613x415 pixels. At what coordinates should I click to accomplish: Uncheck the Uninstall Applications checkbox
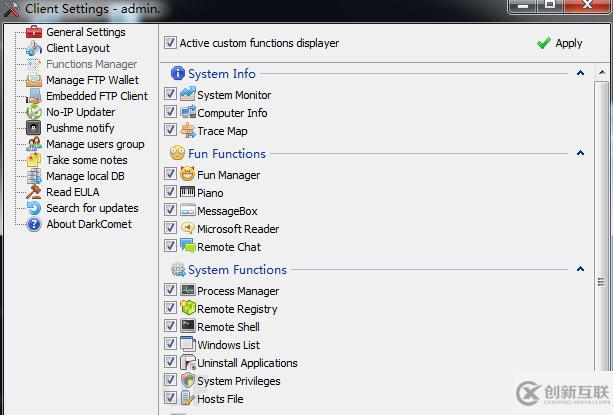170,362
